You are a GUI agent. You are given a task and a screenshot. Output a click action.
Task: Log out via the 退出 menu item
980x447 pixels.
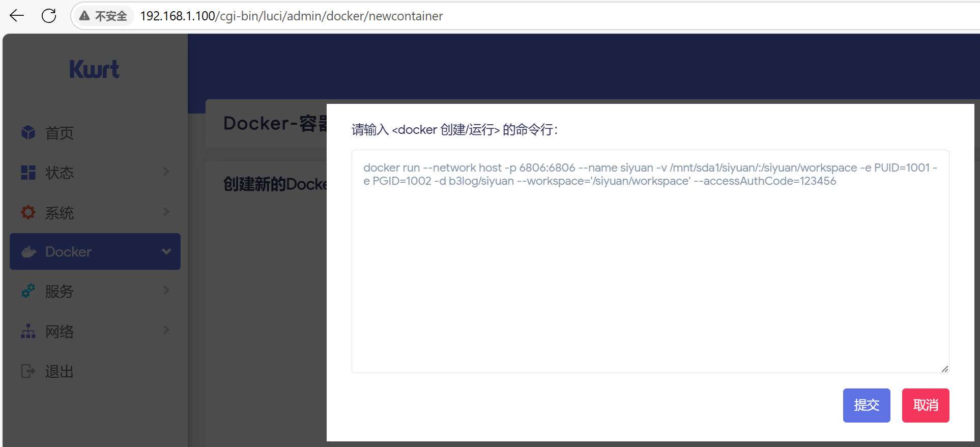pyautogui.click(x=95, y=371)
